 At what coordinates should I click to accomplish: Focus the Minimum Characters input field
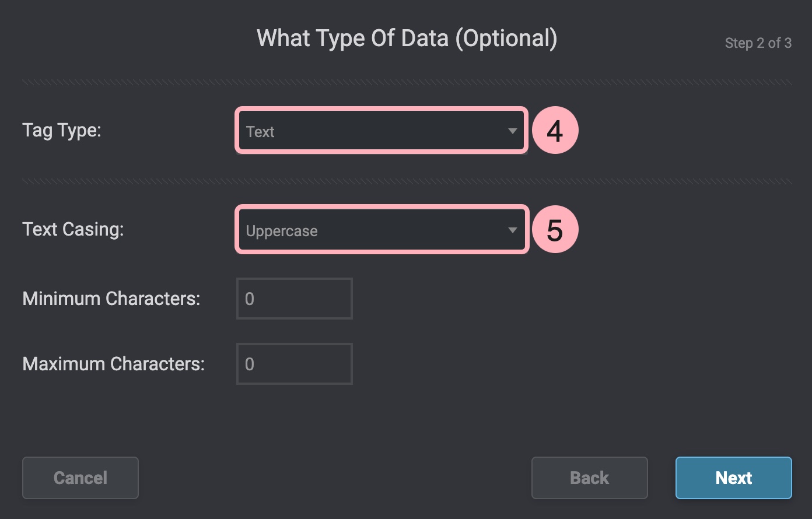click(x=294, y=299)
